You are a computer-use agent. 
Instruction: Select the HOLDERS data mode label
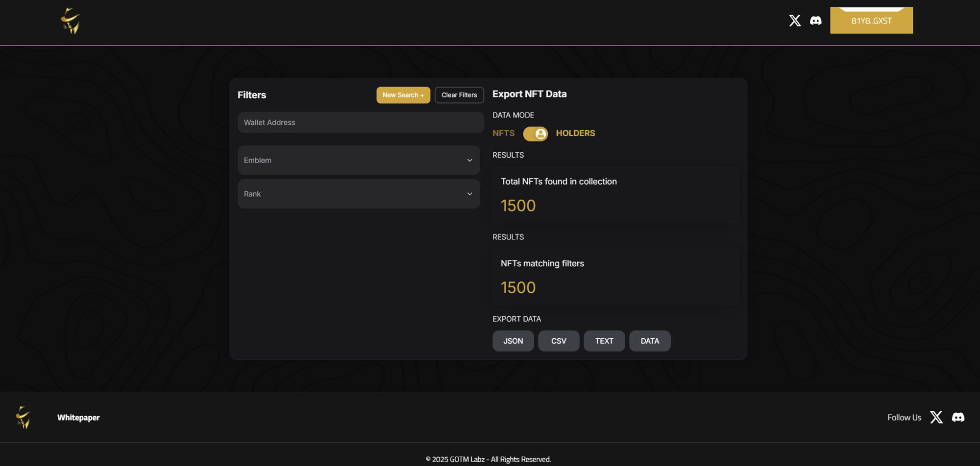coord(575,133)
